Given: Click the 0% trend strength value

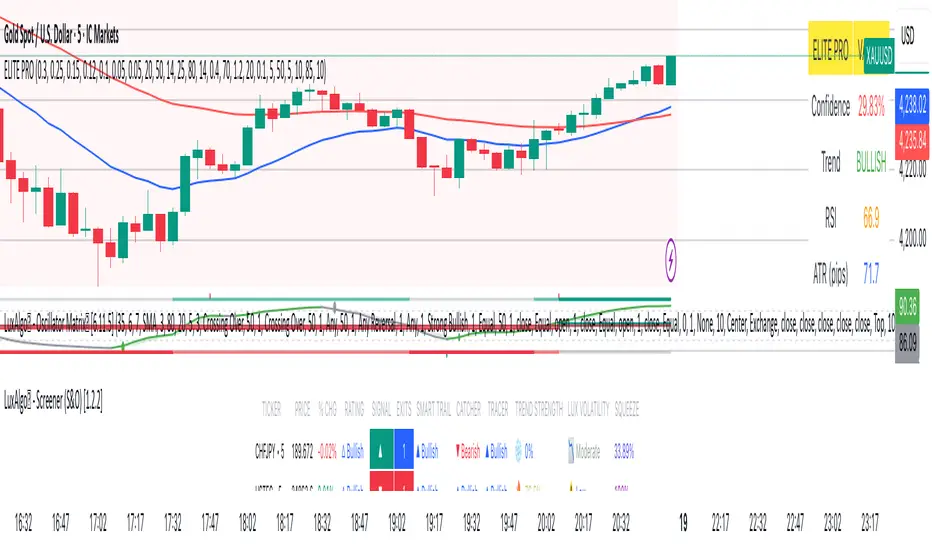Looking at the screenshot, I should tap(529, 452).
